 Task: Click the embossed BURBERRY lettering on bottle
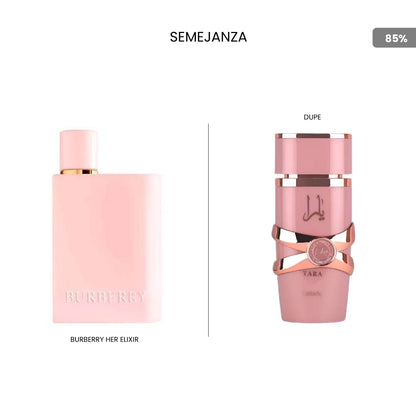[x=105, y=297]
